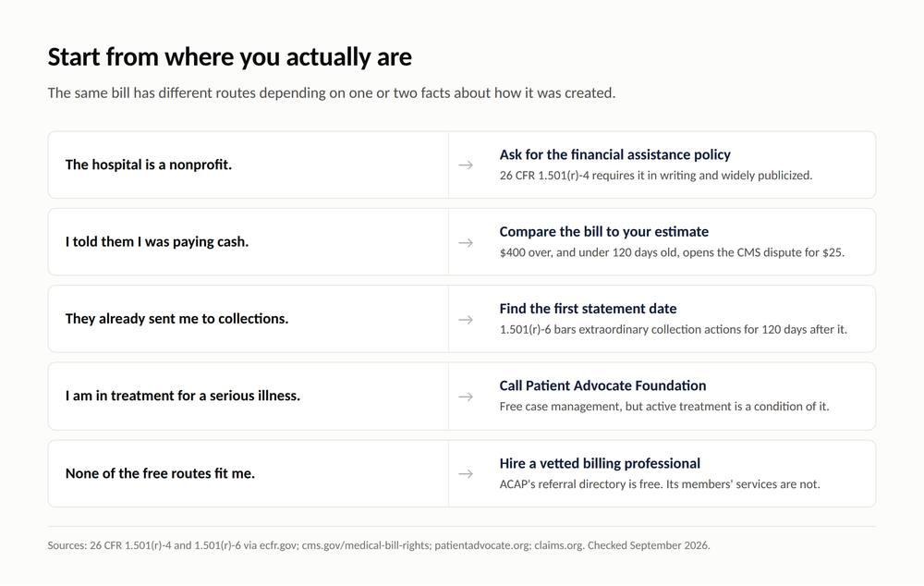Select 'None of the free routes fit me.'

(x=160, y=473)
